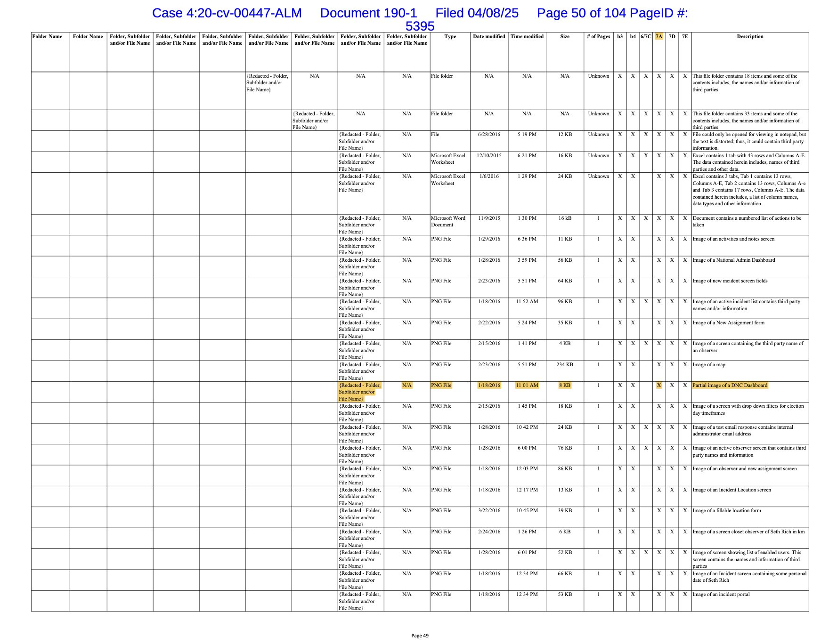Click highlighted 'Partial image of a DNC Dashboard'
This screenshot has width=829, height=644.
pyautogui.click(x=730, y=386)
